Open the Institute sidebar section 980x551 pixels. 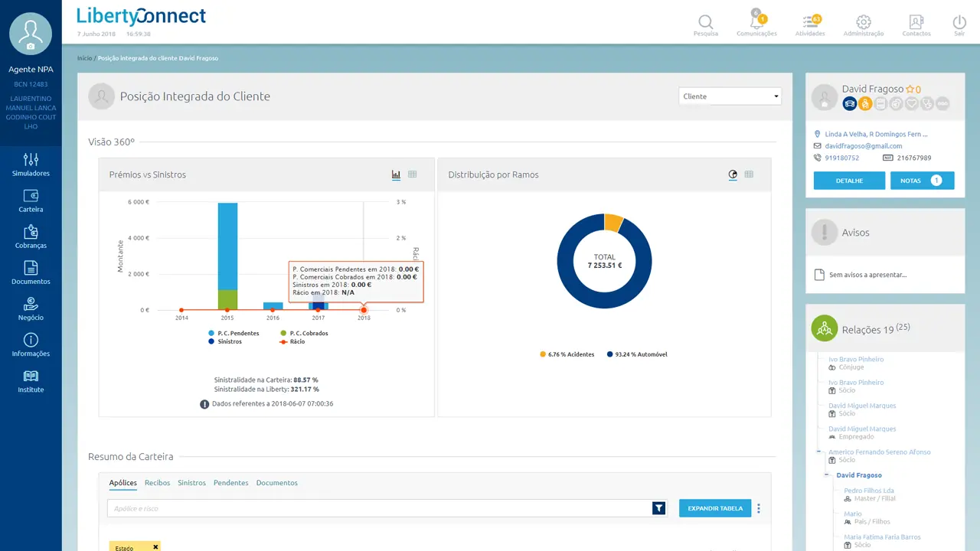31,381
